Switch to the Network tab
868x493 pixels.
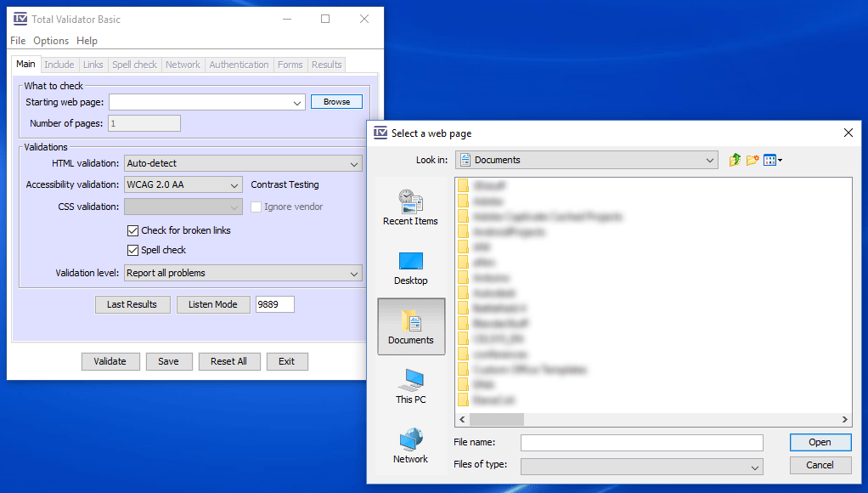point(183,65)
